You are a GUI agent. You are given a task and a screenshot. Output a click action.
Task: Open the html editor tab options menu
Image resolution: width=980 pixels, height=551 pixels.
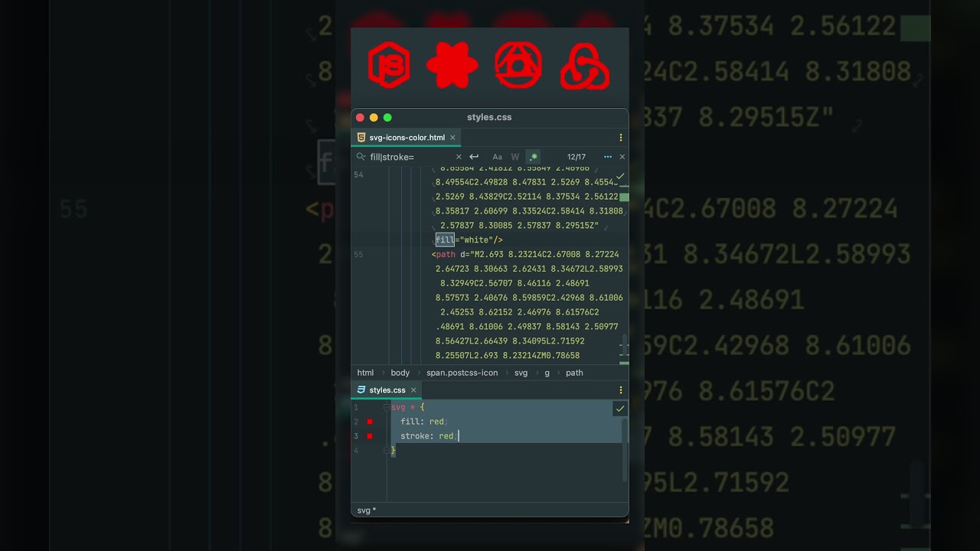click(621, 138)
